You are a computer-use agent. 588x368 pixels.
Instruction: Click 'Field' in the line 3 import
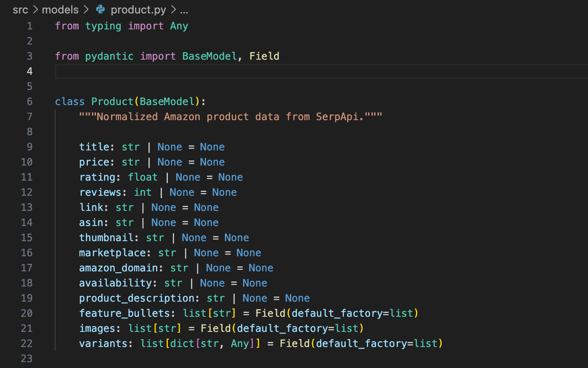pos(264,56)
